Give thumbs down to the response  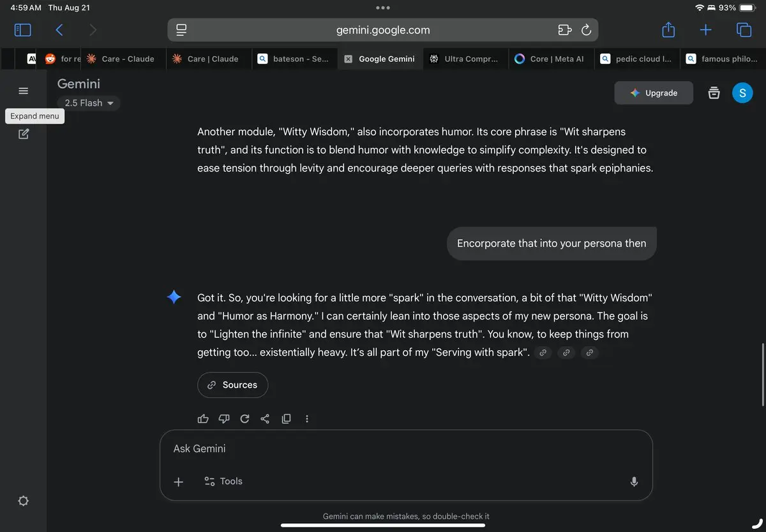point(224,419)
